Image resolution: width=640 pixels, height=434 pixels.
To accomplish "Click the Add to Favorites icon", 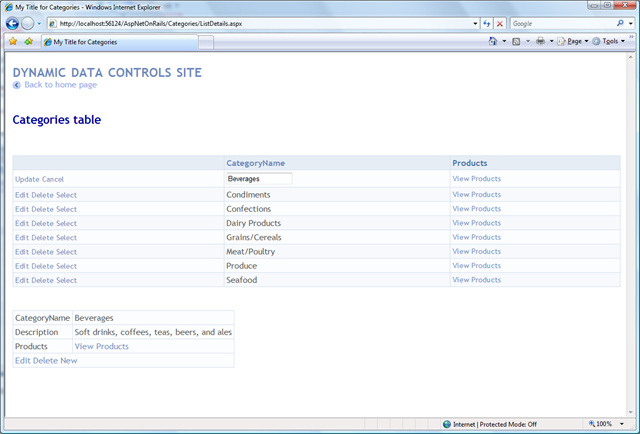I will click(28, 42).
